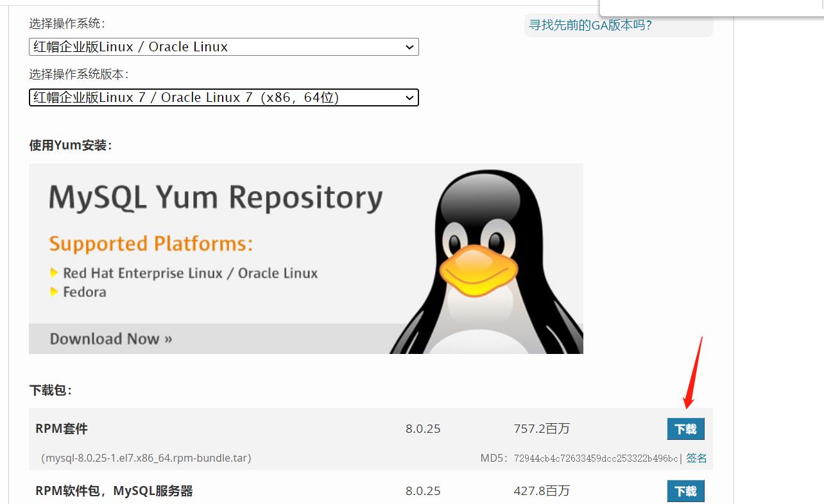
Task: Open the operating system version dropdown
Action: [224, 97]
